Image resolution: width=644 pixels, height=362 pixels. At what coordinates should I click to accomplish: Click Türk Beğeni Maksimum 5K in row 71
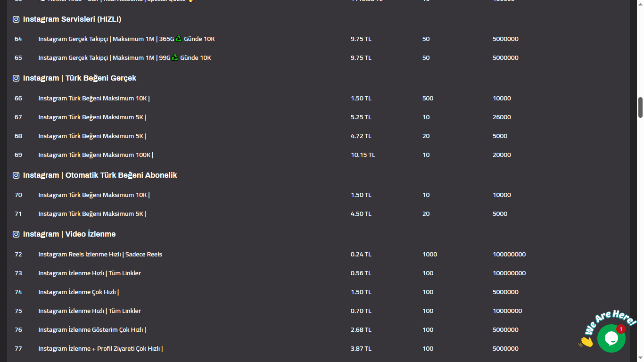coord(92,214)
